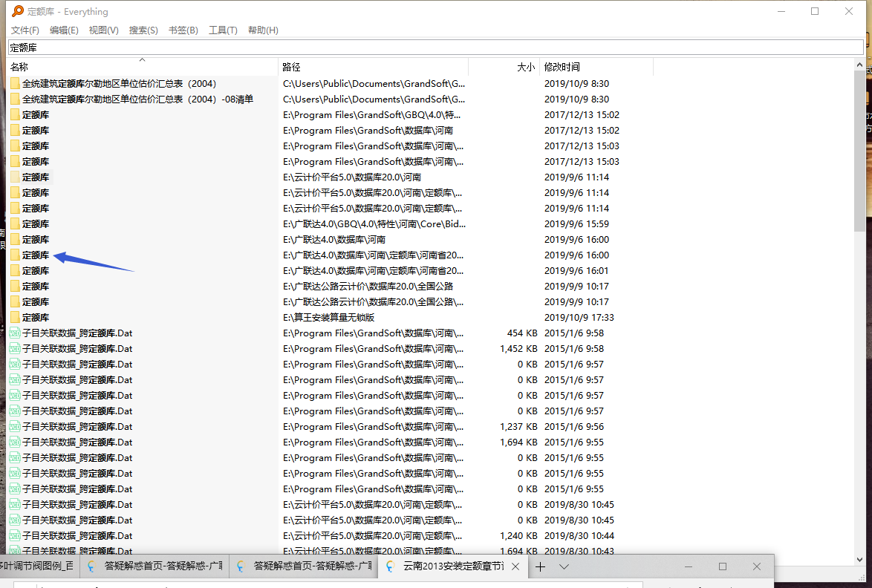872x588 pixels.
Task: Select 定额库 folder in E:\算王安装算量无锁版
Action: tap(36, 317)
